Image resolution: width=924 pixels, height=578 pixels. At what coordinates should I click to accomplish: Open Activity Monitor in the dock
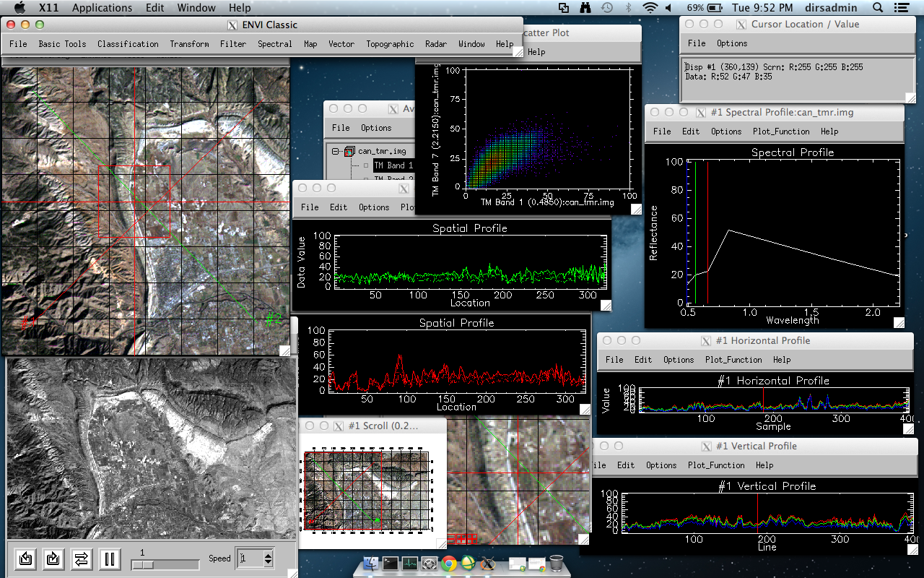point(410,563)
